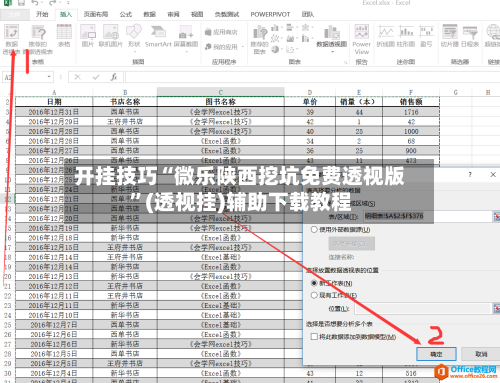The image size is (500, 383).
Task: Insert a Table using the table icon
Action: pyautogui.click(x=64, y=36)
